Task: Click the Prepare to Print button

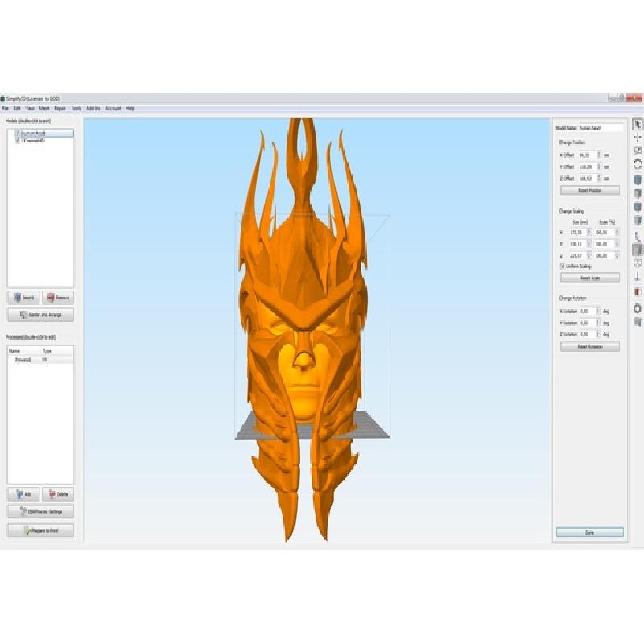Action: pos(40,530)
